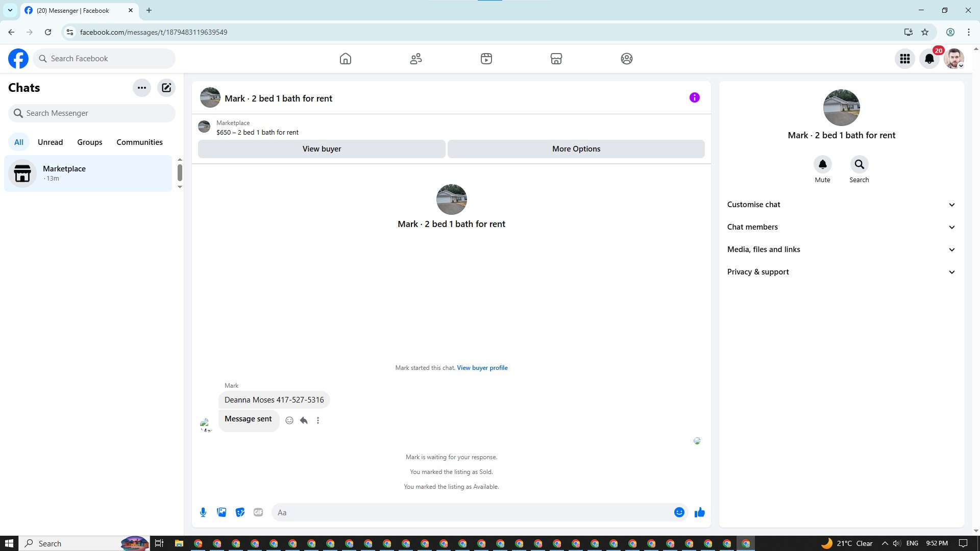980x551 pixels.
Task: Close the Messenger browser tab
Action: click(131, 10)
